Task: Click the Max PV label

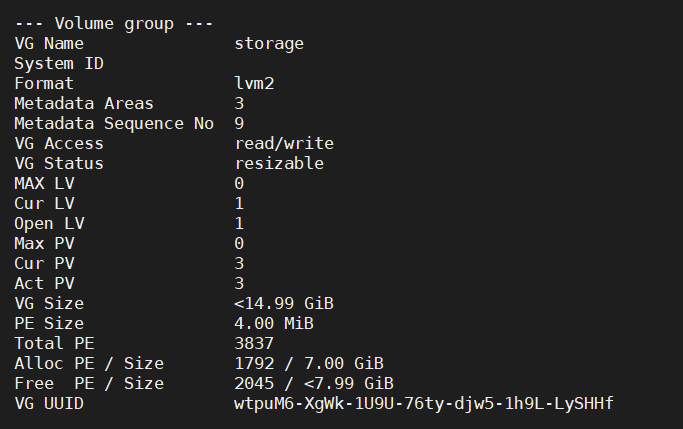Action: [x=44, y=243]
